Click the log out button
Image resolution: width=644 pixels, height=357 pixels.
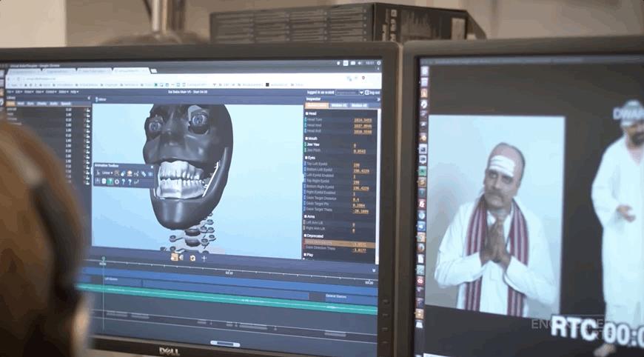372,93
